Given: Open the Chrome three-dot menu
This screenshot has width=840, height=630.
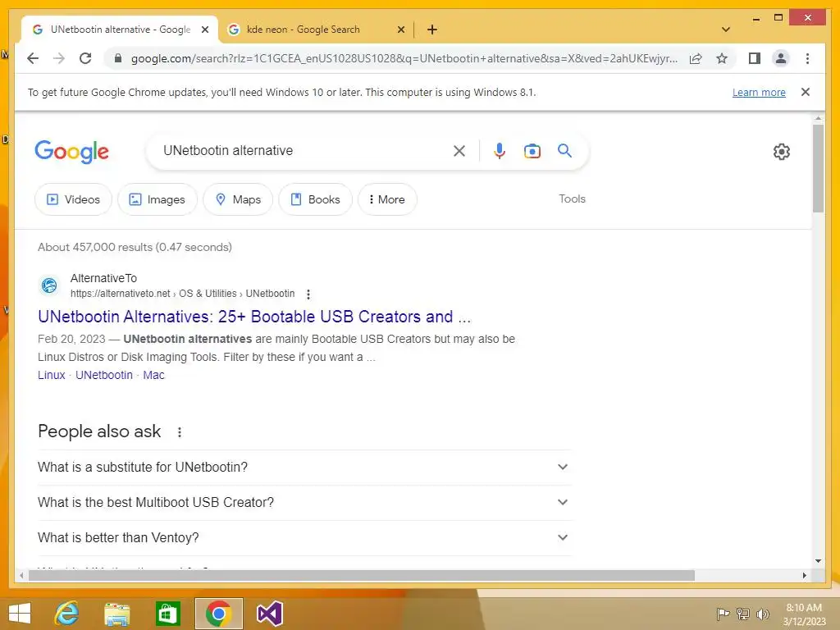Looking at the screenshot, I should coord(807,58).
